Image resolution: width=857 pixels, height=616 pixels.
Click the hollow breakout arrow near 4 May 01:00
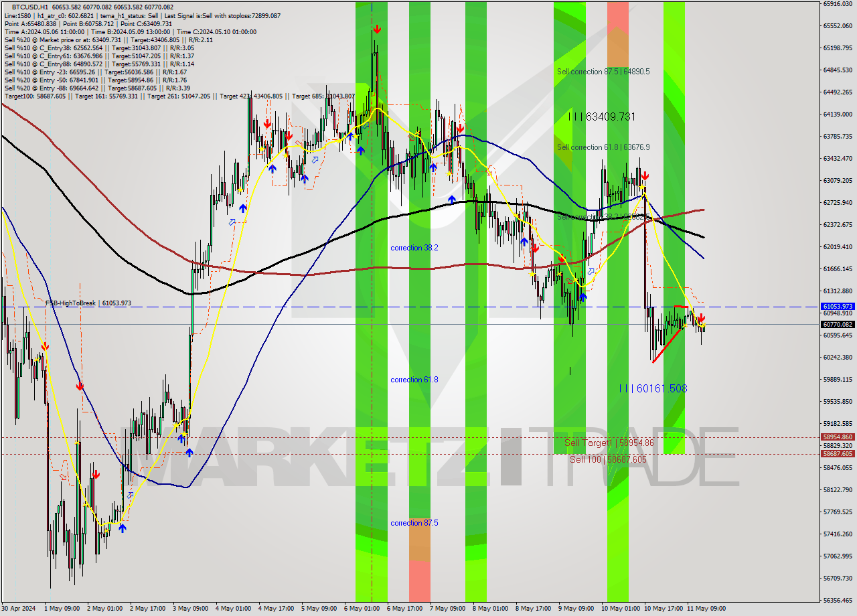[x=231, y=221]
